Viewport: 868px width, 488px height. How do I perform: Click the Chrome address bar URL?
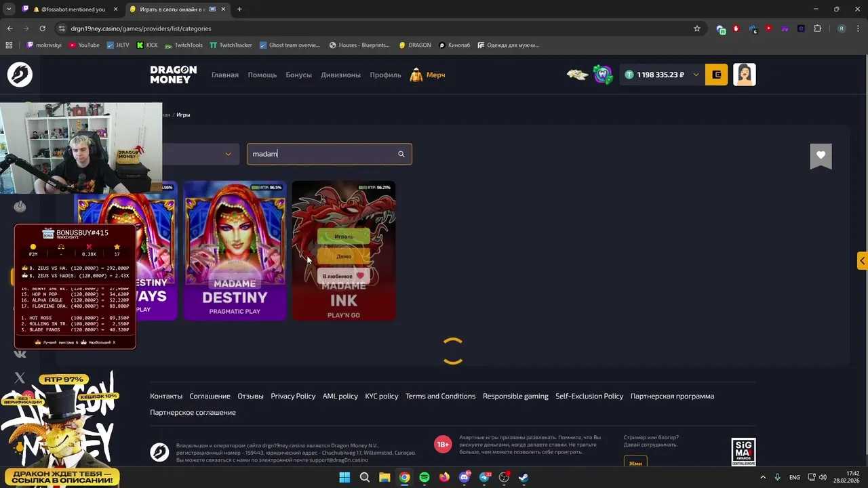(x=141, y=28)
